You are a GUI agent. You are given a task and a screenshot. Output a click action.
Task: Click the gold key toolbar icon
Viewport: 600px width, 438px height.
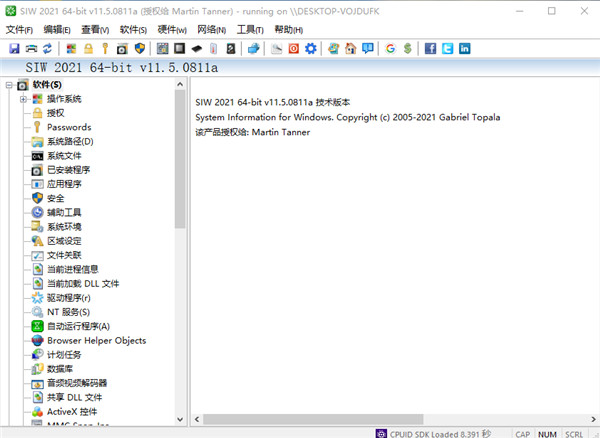(104, 48)
